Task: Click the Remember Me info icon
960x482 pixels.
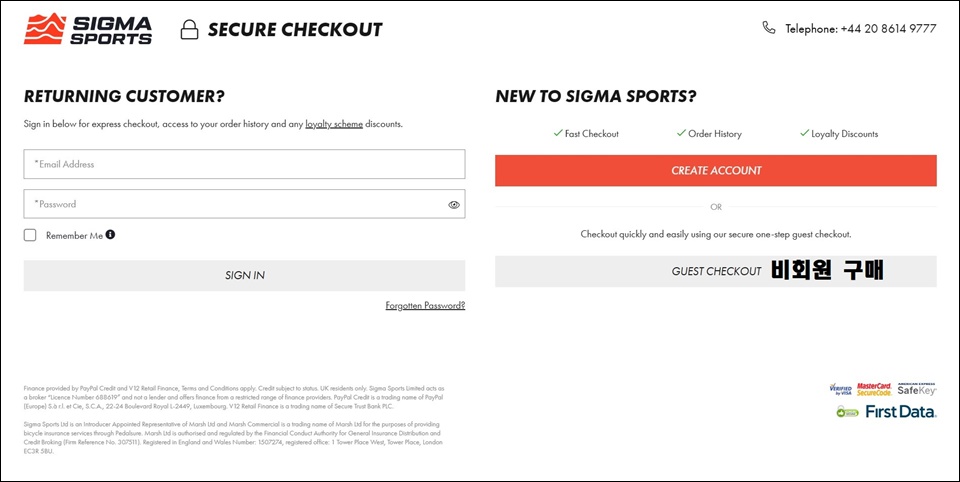Action: coord(110,235)
